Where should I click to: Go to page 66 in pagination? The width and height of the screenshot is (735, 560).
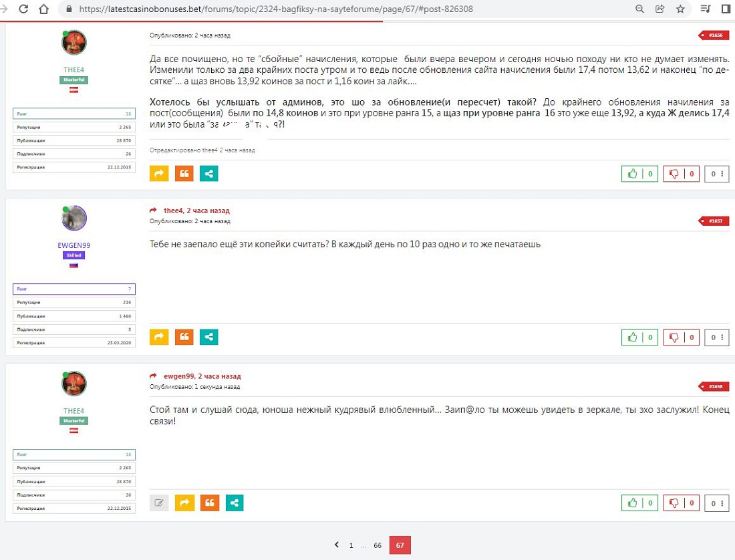click(378, 546)
